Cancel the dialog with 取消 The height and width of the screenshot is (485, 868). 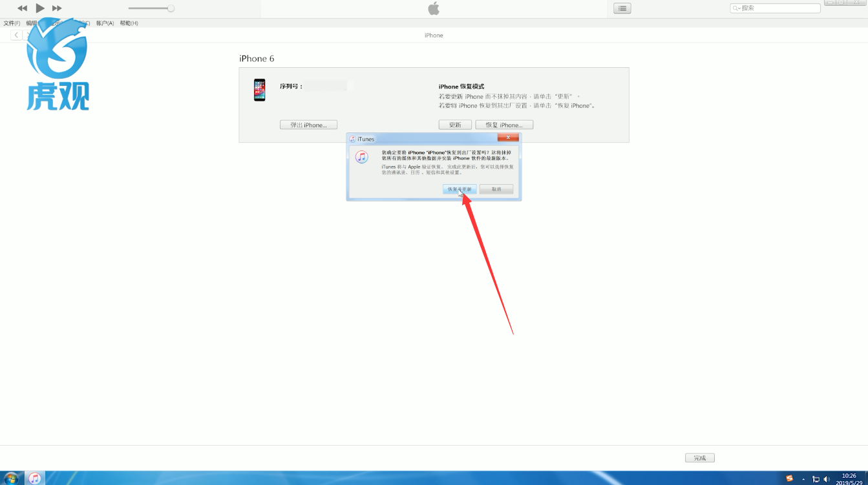(x=496, y=189)
